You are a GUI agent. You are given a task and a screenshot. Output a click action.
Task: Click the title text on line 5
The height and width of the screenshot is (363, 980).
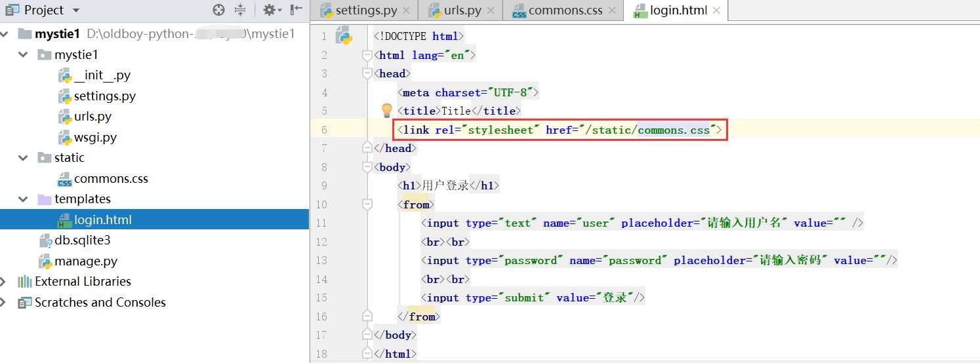tap(457, 111)
